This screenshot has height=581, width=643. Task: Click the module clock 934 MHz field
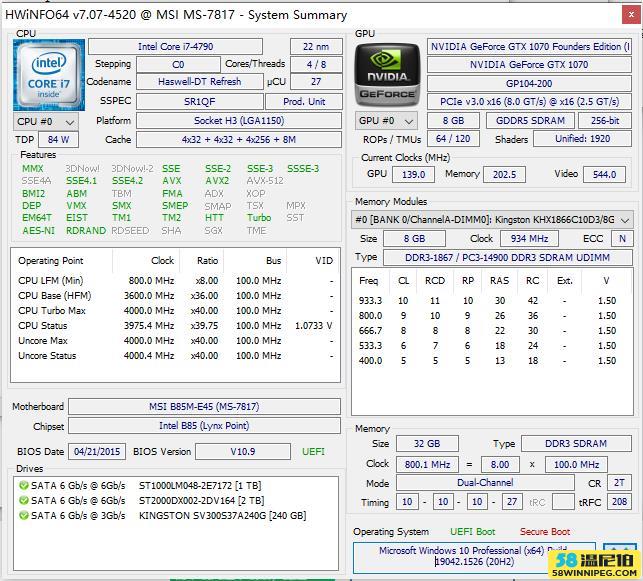[x=529, y=238]
